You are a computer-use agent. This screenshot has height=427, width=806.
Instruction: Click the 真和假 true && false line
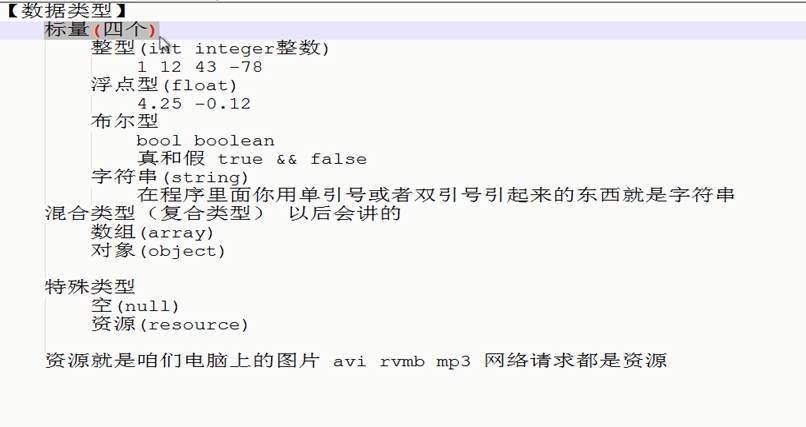(252, 158)
